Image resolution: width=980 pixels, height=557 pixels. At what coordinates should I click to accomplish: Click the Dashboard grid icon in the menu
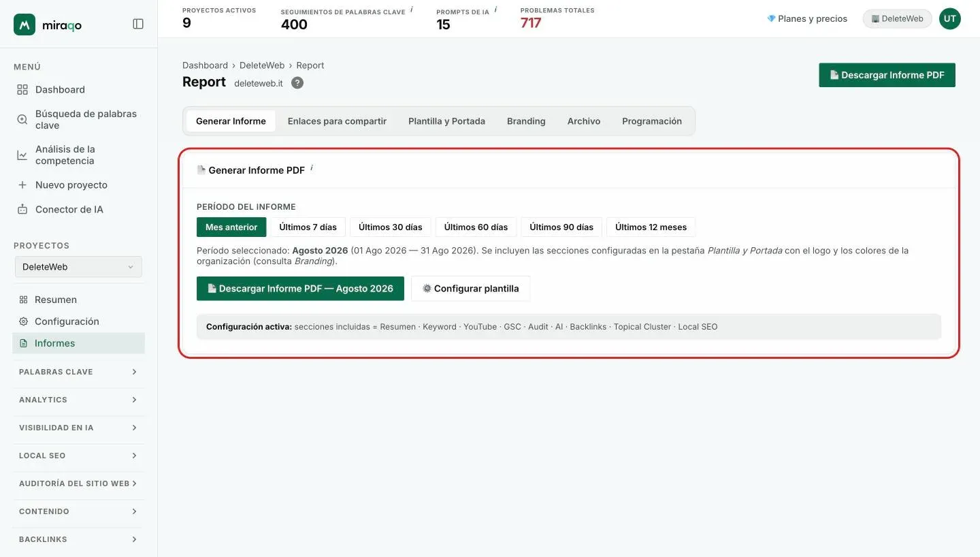click(22, 90)
